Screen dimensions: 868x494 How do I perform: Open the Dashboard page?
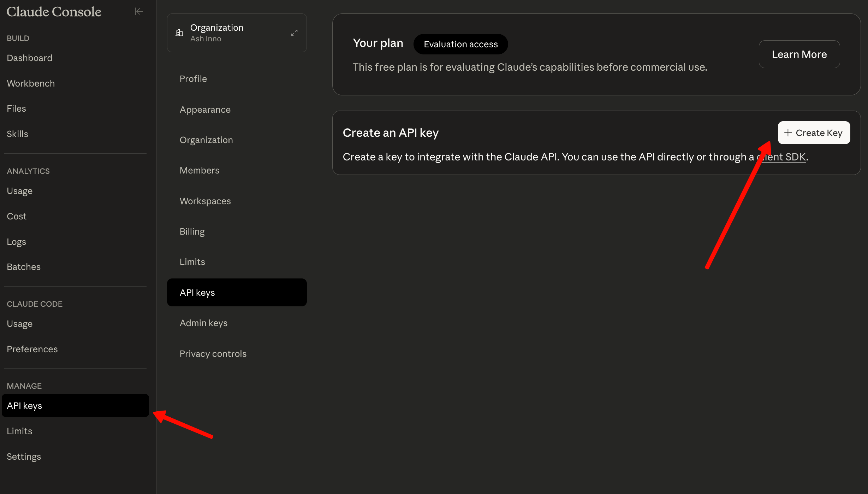coord(30,58)
